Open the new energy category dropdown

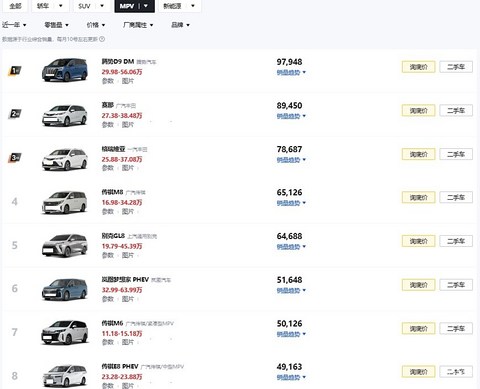pyautogui.click(x=180, y=6)
